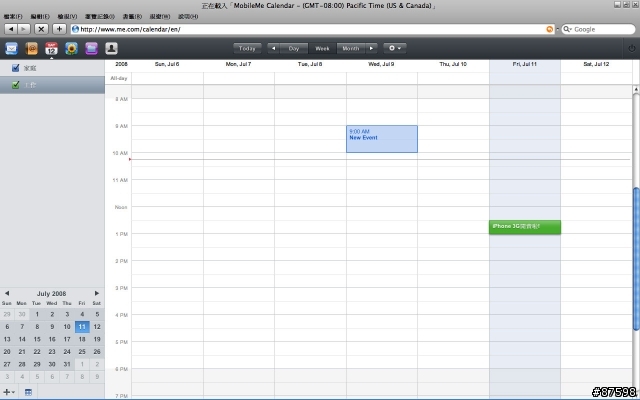This screenshot has width=640, height=400.
Task: Click the logout power icon
Action: [x=629, y=47]
